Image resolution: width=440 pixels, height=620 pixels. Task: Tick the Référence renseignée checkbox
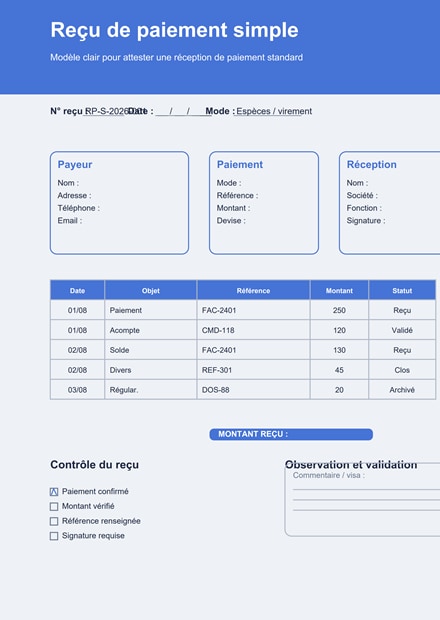tap(54, 521)
